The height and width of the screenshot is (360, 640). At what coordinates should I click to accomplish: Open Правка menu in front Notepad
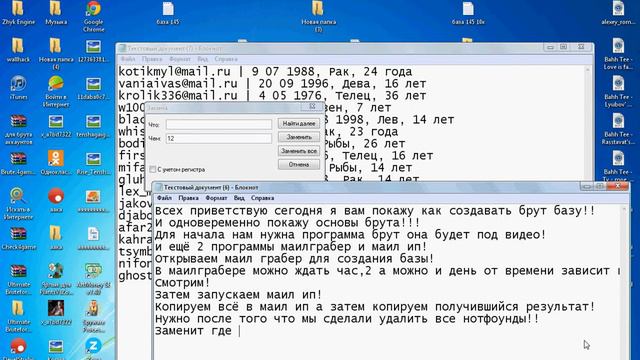pyautogui.click(x=188, y=198)
